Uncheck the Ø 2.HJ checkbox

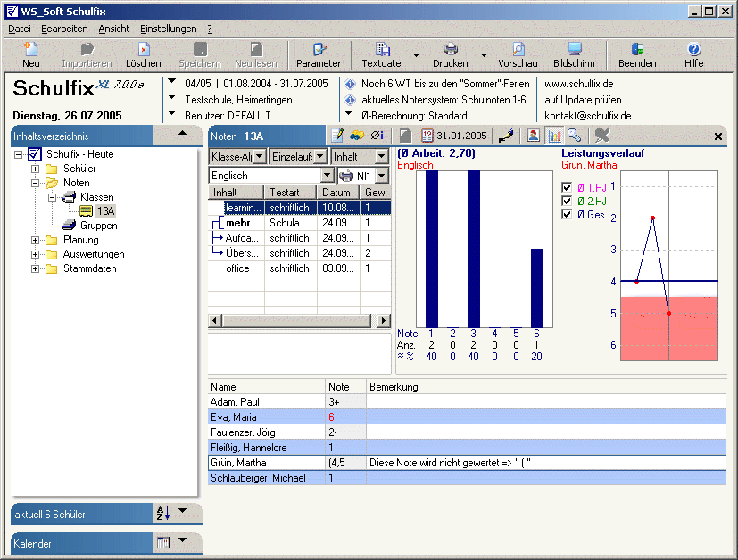[567, 202]
